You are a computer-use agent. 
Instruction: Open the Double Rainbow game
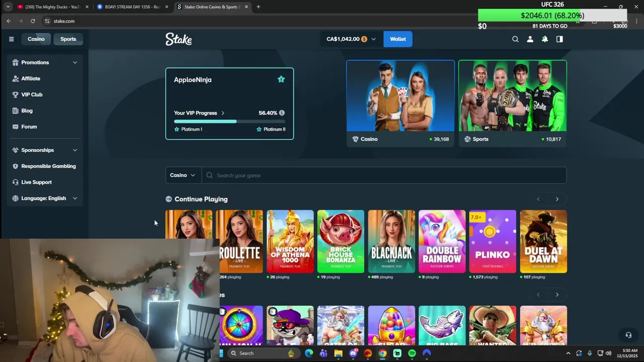pyautogui.click(x=442, y=241)
